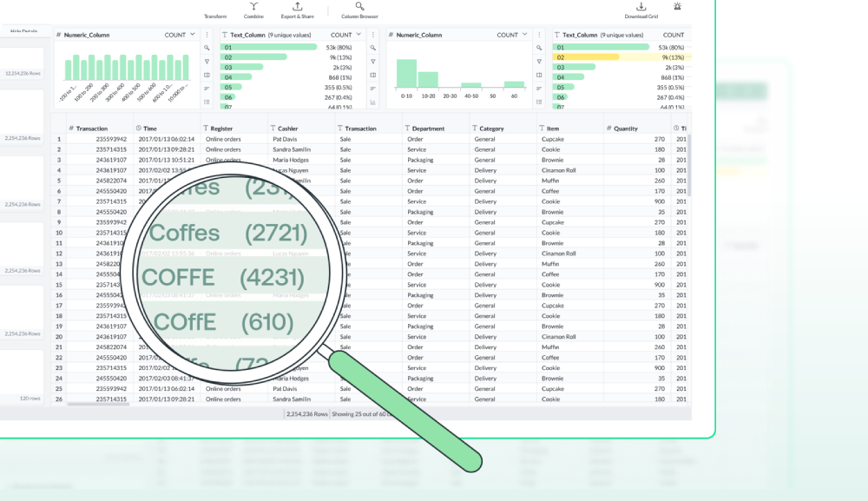Click the Download Grid icon
Screen dimensions: 868x501
pyautogui.click(x=640, y=10)
